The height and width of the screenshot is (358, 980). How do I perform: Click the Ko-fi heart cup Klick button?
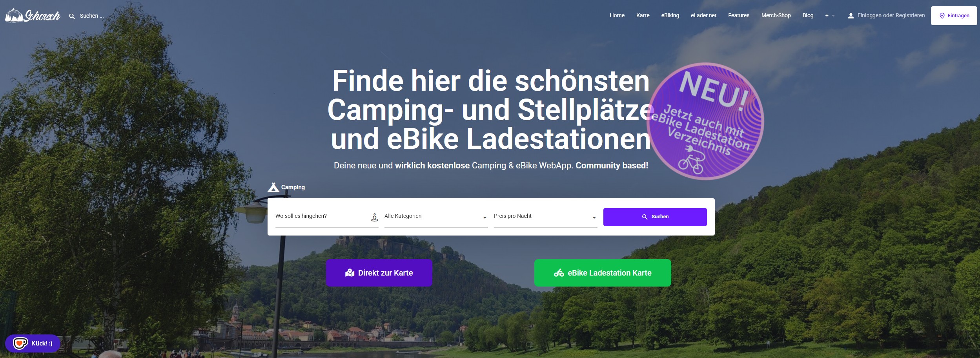[x=33, y=343]
